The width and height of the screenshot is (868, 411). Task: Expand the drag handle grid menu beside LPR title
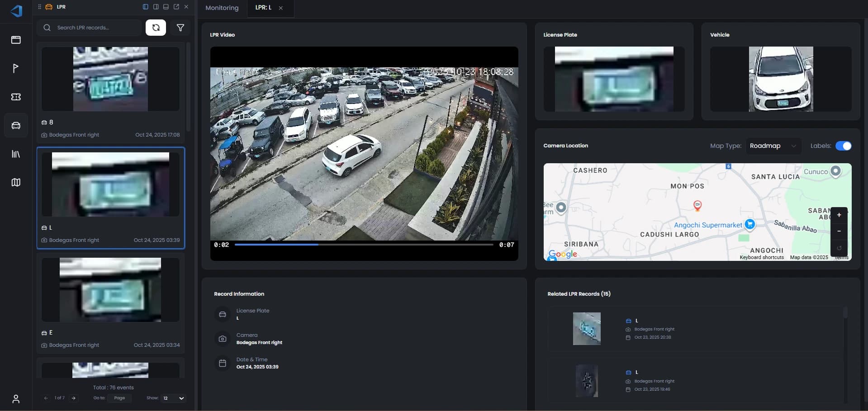40,7
